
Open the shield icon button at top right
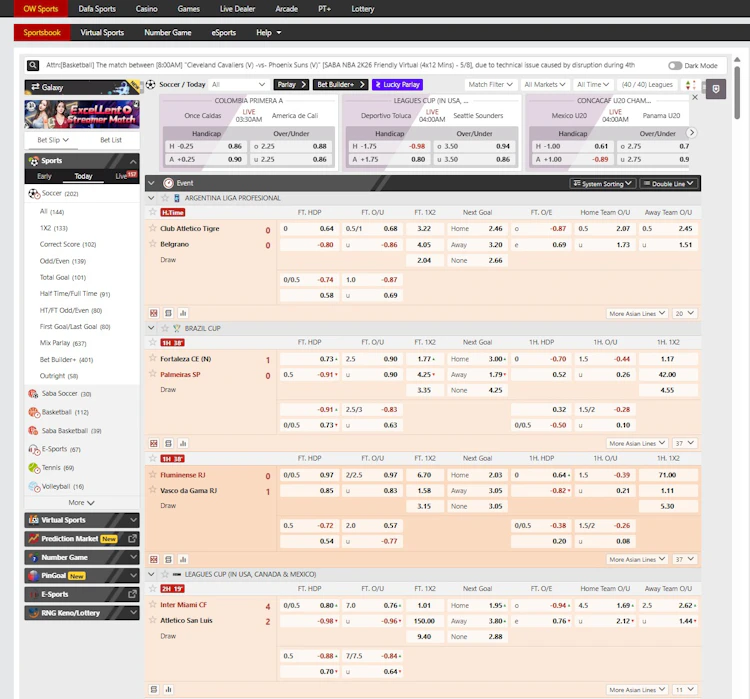pyautogui.click(x=716, y=89)
